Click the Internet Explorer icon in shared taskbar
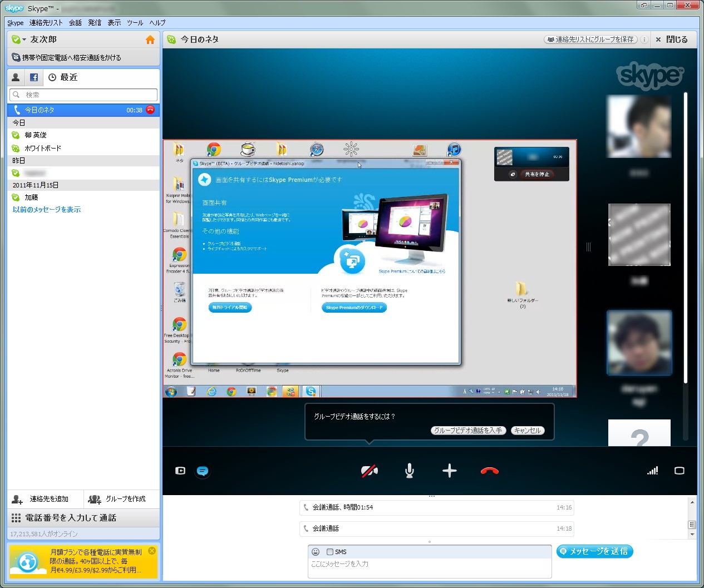704x588 pixels. [x=212, y=392]
